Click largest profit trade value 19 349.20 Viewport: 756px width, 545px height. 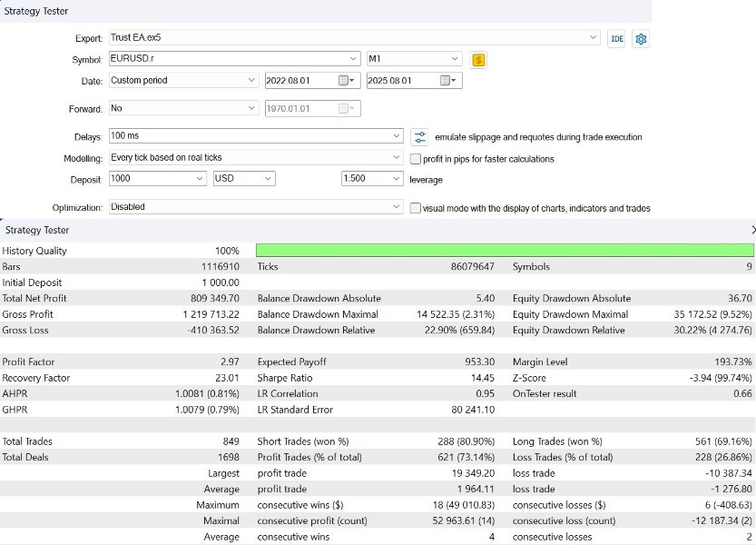[x=473, y=473]
